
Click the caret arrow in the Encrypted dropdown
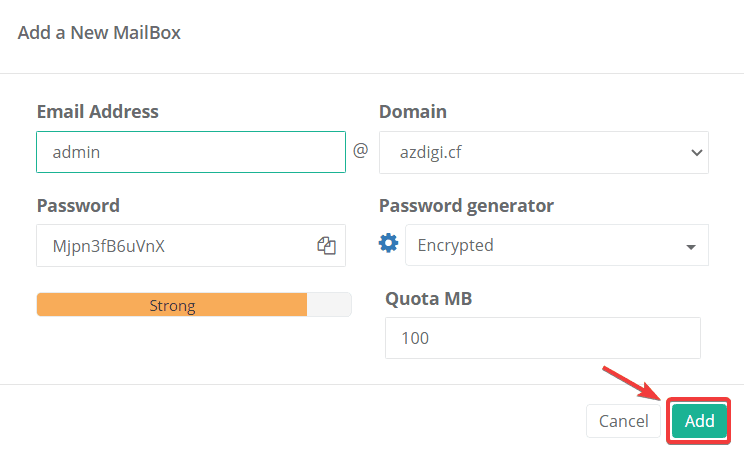[690, 246]
